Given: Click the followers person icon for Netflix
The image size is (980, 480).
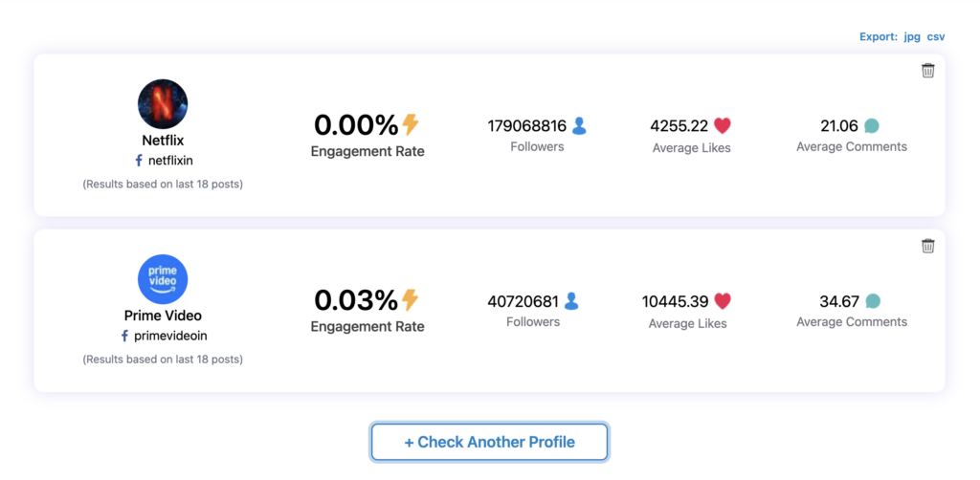Looking at the screenshot, I should [x=579, y=125].
